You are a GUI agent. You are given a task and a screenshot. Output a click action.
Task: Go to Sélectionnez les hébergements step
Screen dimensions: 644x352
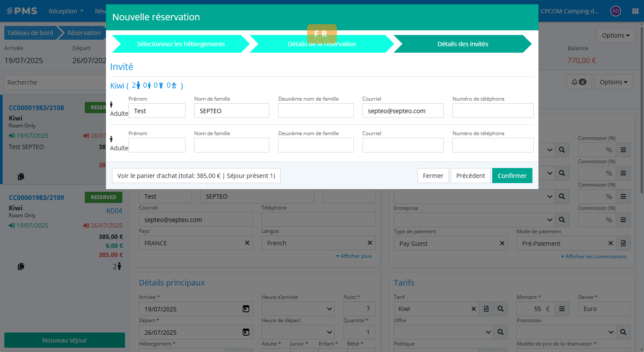pyautogui.click(x=181, y=44)
